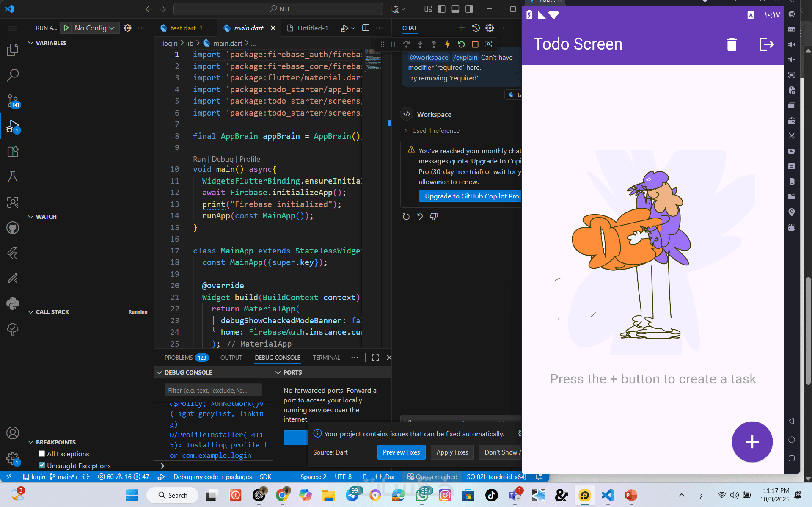Click Step Into in debug toolbar
The image size is (812, 507).
[420, 44]
